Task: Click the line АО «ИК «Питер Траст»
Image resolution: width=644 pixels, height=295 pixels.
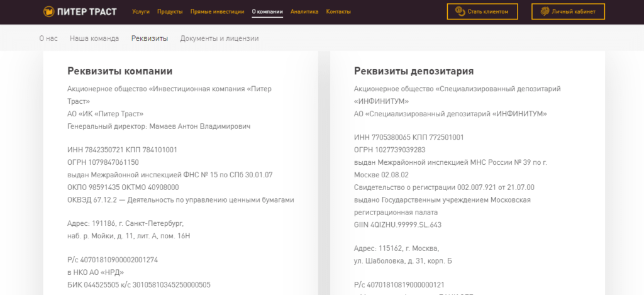Action: (x=106, y=114)
